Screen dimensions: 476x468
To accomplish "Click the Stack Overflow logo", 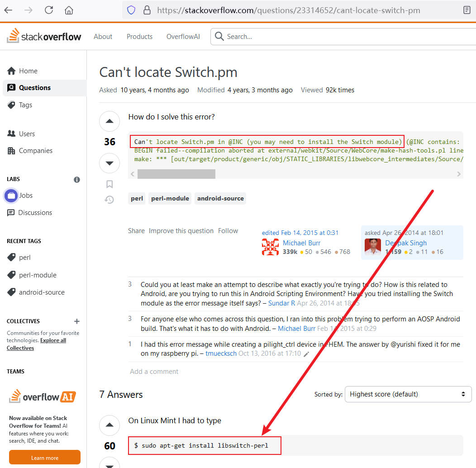I will (x=44, y=37).
